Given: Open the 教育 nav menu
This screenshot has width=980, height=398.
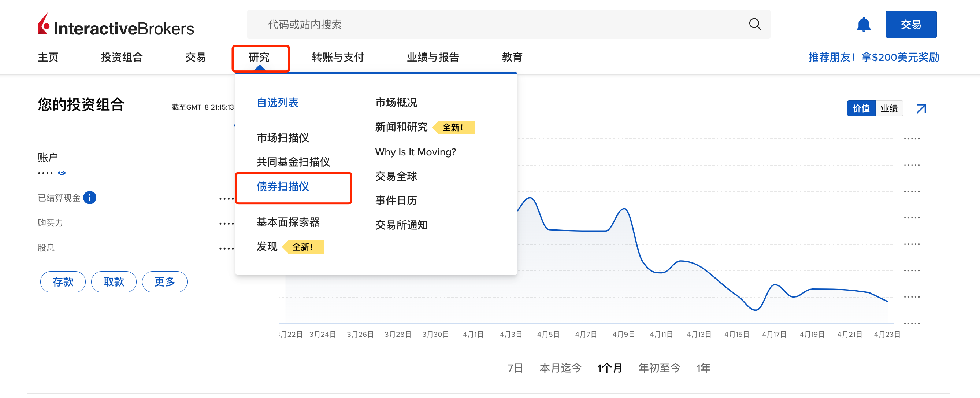Looking at the screenshot, I should [512, 57].
